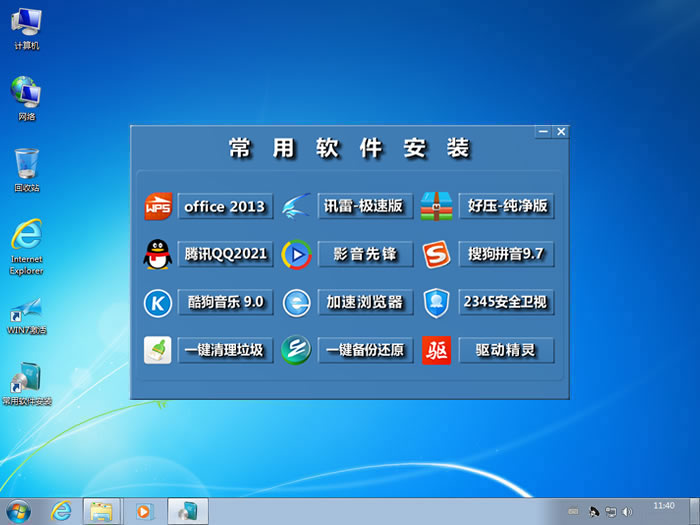Open the volume speaker tray icon
Image resolution: width=700 pixels, height=525 pixels.
tap(627, 512)
